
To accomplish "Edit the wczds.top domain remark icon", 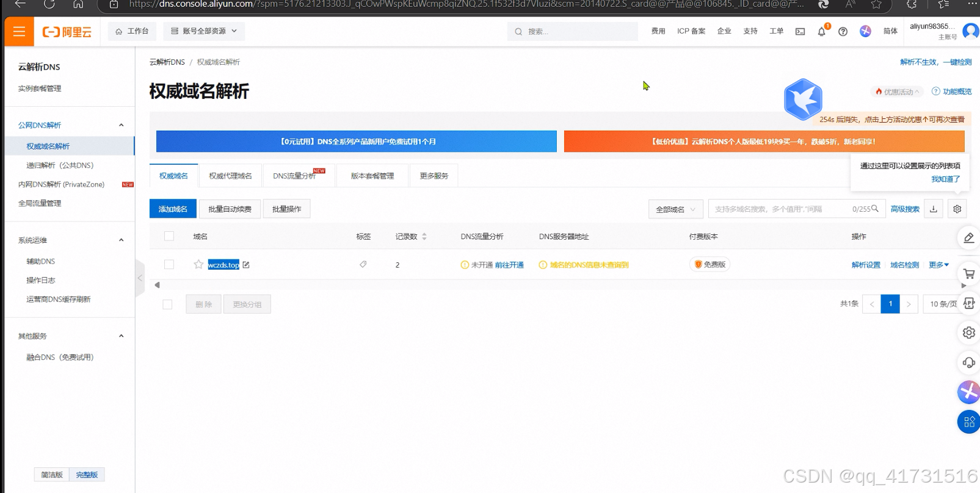I will (246, 265).
